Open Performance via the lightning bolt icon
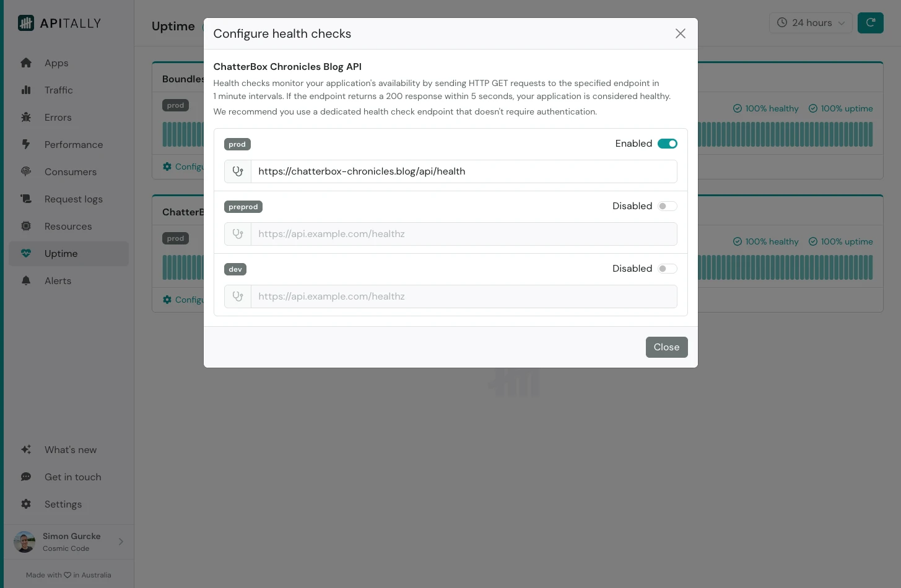The width and height of the screenshot is (901, 588). pyautogui.click(x=26, y=144)
